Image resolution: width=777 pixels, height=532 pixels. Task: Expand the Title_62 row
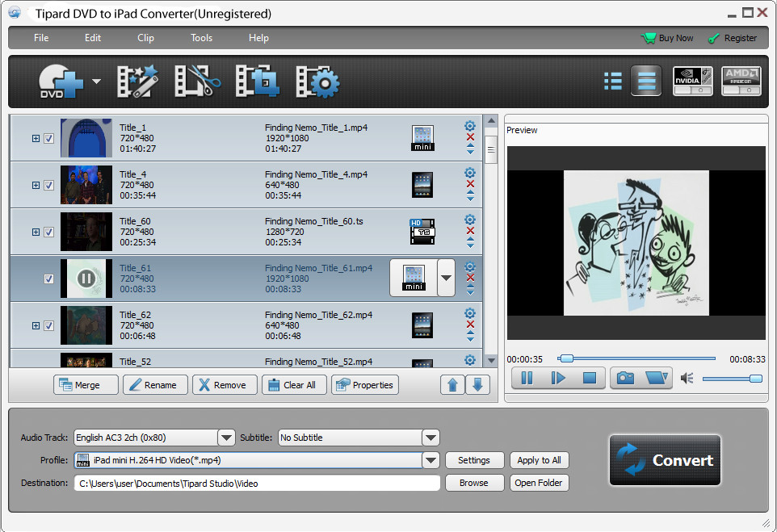click(x=36, y=325)
